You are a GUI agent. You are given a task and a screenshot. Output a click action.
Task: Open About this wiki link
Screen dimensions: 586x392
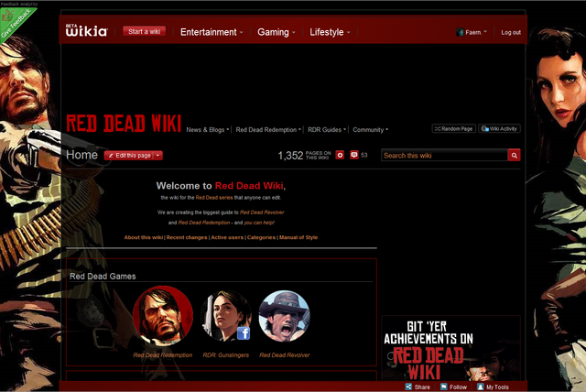pyautogui.click(x=144, y=237)
